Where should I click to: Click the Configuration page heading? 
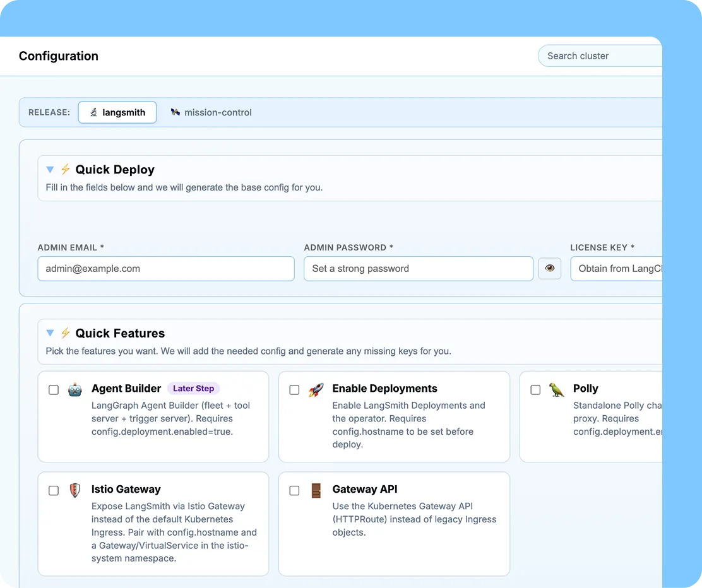pos(59,56)
